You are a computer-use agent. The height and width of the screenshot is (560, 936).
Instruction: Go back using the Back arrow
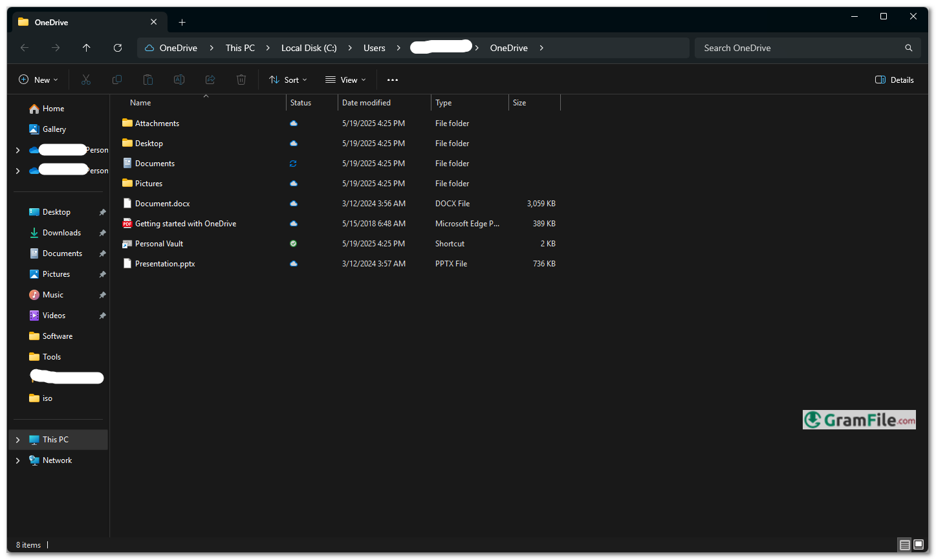point(25,48)
